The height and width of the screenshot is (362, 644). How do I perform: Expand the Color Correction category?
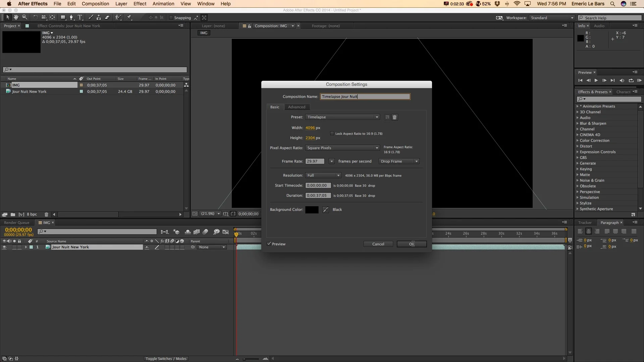pyautogui.click(x=578, y=141)
